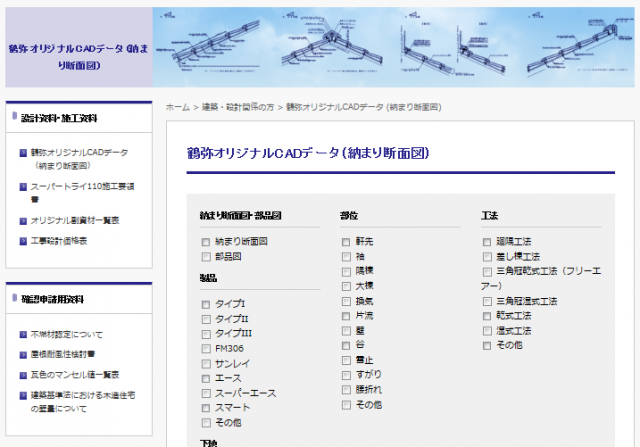Check the 湿式工法 checkbox
This screenshot has width=640, height=447.
click(x=487, y=331)
